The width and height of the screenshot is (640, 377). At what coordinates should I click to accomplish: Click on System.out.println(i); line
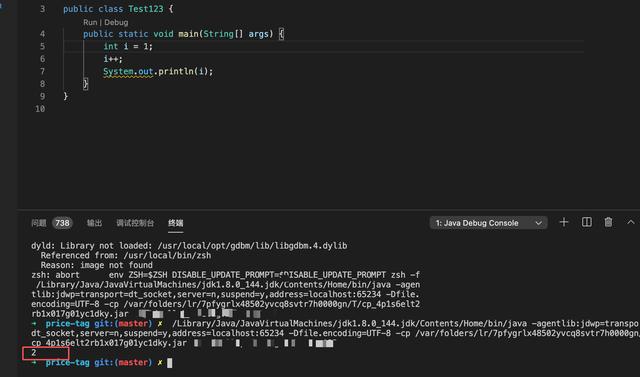(x=158, y=71)
